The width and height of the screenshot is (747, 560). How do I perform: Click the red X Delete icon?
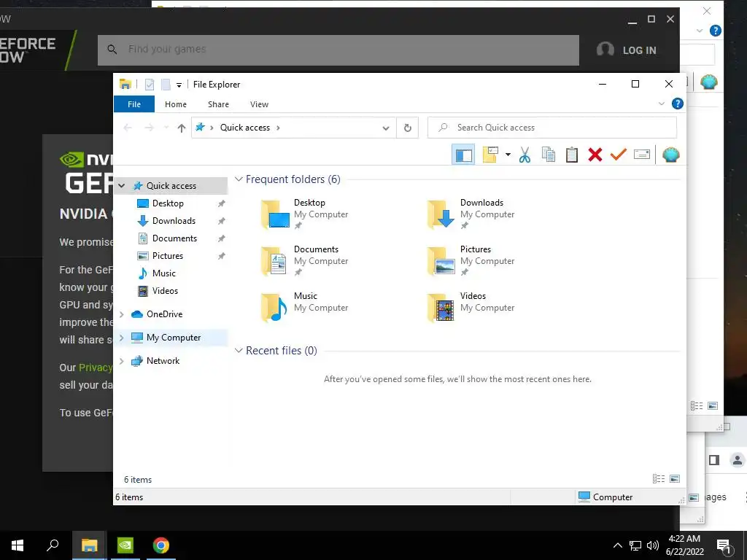595,155
